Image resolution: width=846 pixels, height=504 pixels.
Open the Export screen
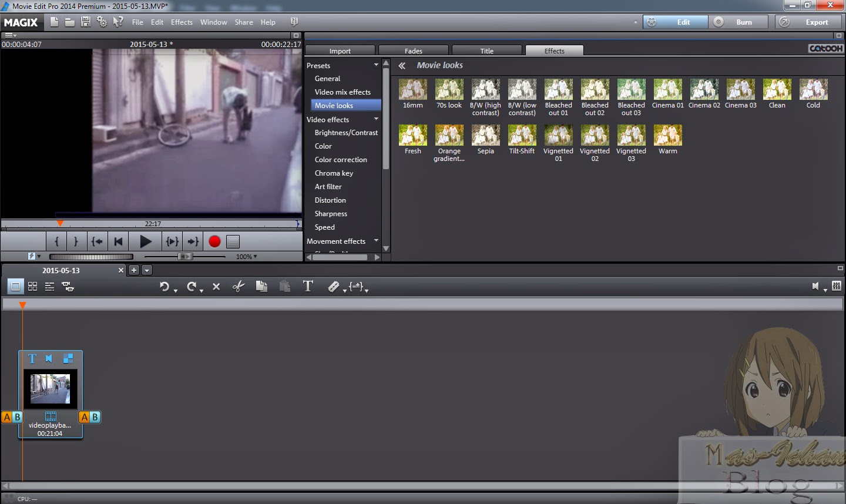(809, 22)
